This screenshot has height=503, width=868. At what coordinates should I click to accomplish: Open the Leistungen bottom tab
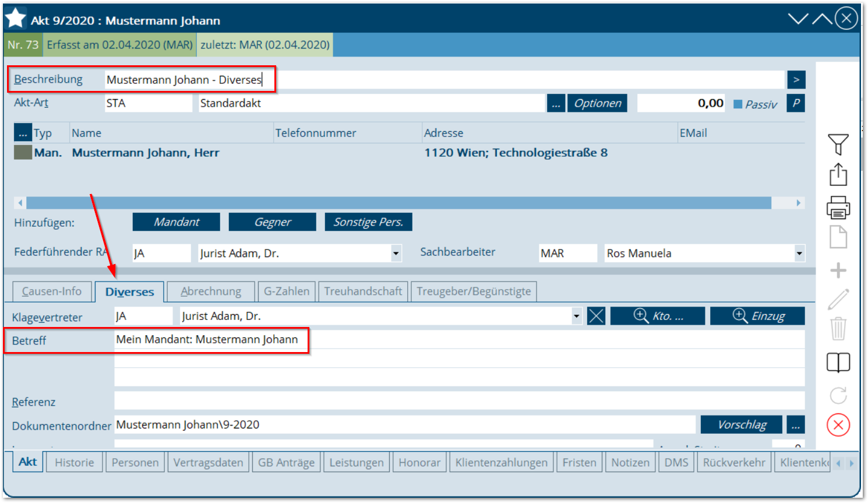pyautogui.click(x=357, y=463)
